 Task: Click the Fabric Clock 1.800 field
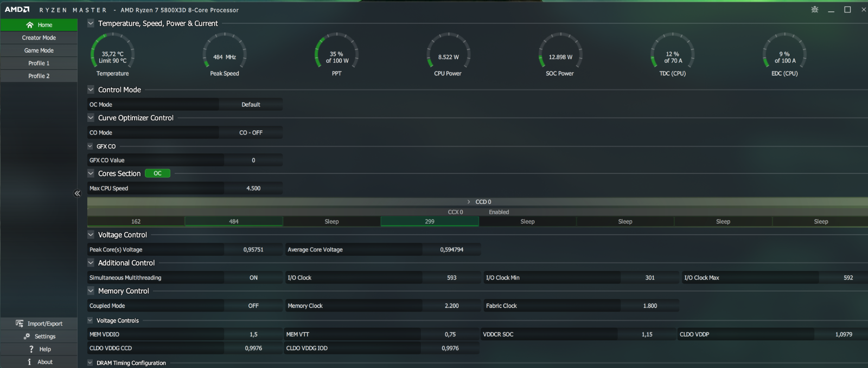pyautogui.click(x=650, y=306)
